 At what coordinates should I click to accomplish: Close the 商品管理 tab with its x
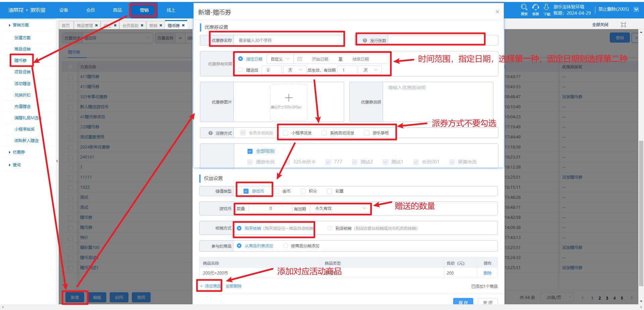click(x=96, y=25)
